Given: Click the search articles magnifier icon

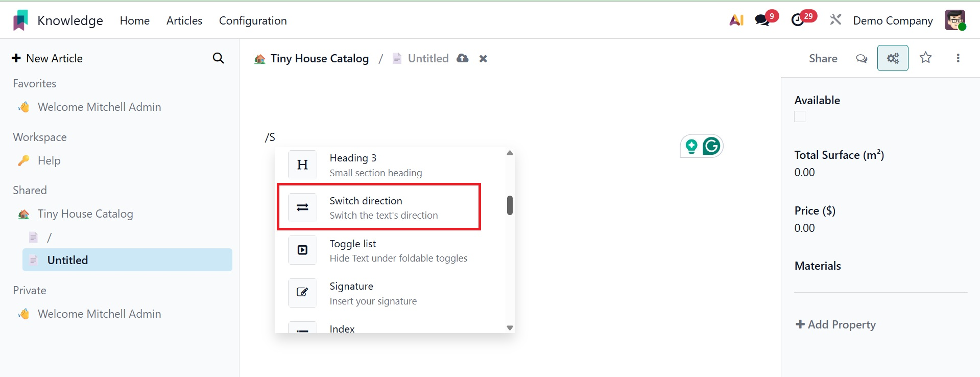Looking at the screenshot, I should tap(218, 58).
